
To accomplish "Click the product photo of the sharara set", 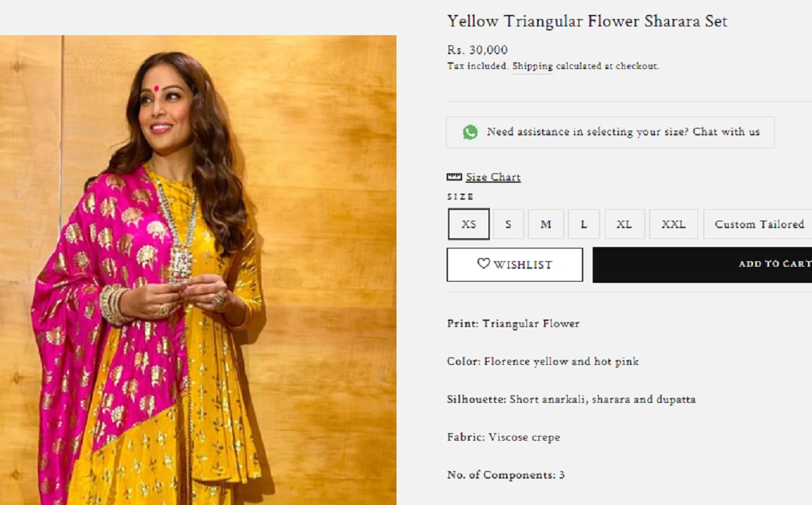I will click(198, 271).
